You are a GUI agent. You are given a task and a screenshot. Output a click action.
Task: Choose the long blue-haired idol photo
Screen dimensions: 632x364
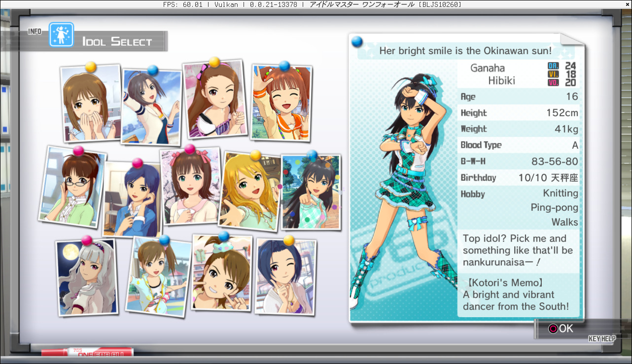pyautogui.click(x=133, y=199)
